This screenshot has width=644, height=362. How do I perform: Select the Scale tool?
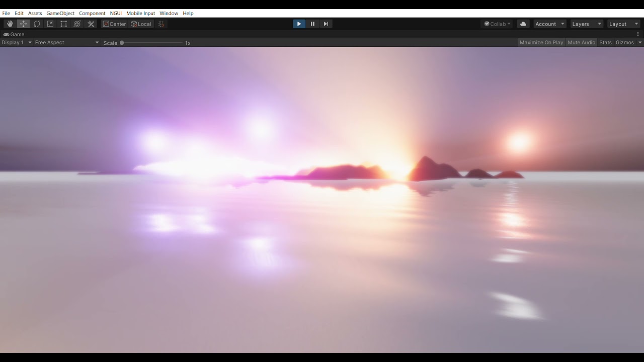[50, 24]
